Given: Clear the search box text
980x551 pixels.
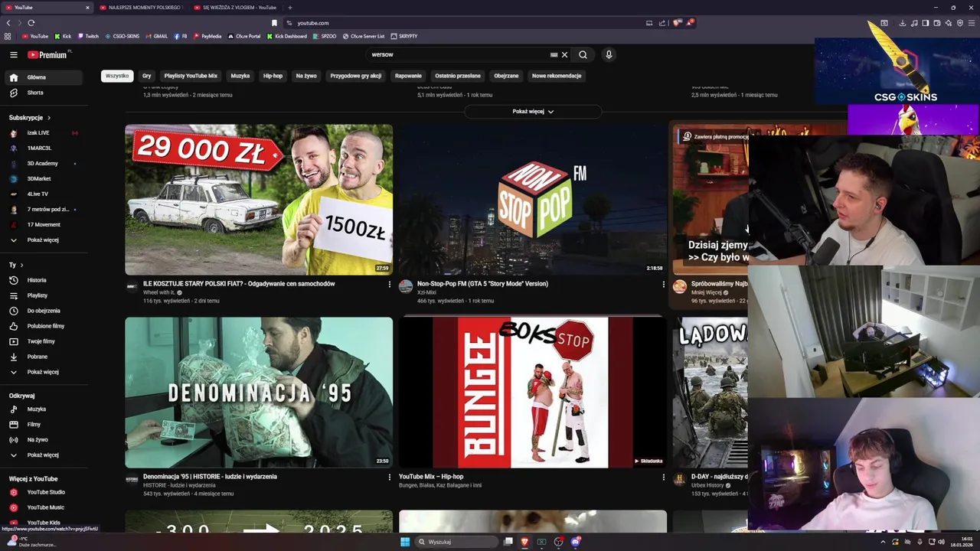Looking at the screenshot, I should coord(564,54).
